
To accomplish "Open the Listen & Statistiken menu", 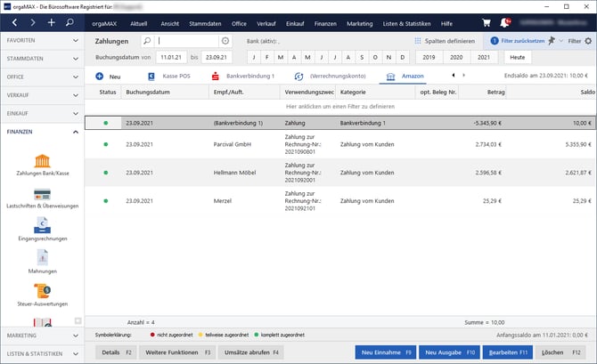I will click(406, 23).
